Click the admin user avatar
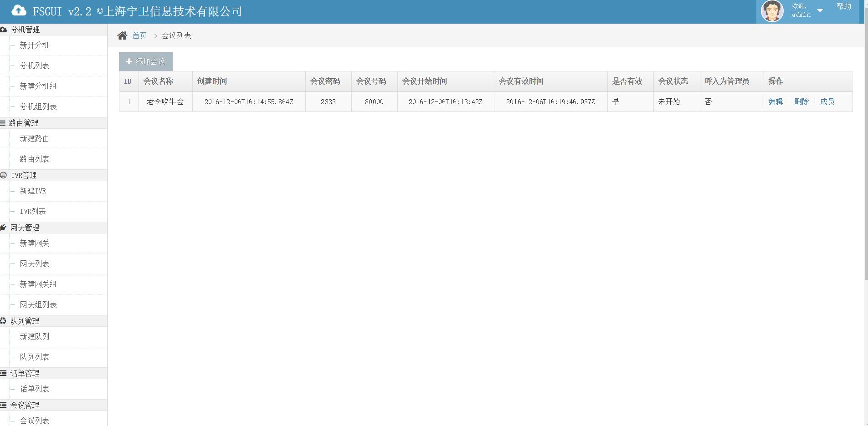Screen dimensions: 868x426 (772, 11)
